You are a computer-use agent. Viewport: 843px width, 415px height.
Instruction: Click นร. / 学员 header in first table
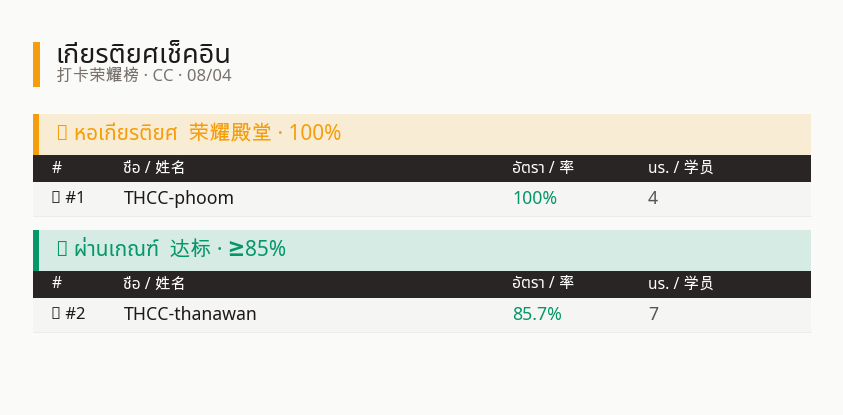point(681,168)
